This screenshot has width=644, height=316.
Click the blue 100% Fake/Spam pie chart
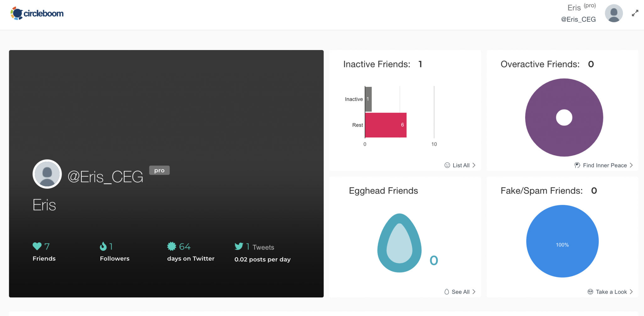tap(562, 241)
